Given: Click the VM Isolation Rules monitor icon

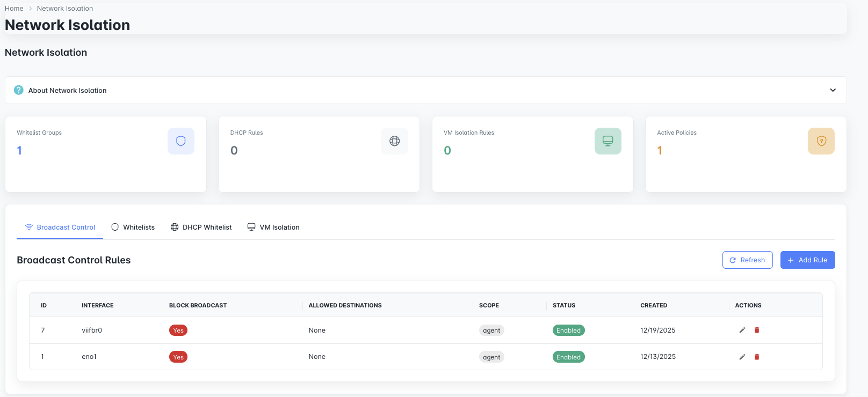Looking at the screenshot, I should pyautogui.click(x=608, y=141).
